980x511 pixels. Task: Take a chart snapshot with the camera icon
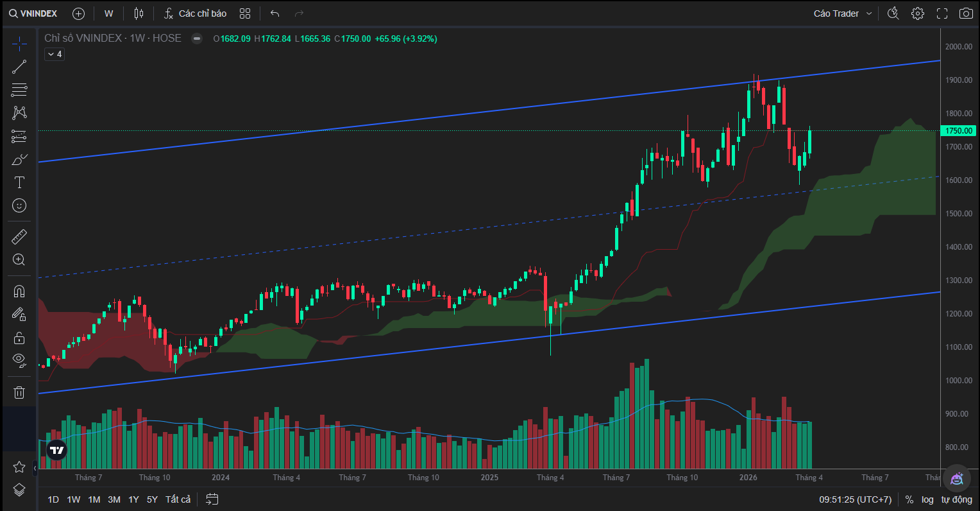(x=966, y=13)
